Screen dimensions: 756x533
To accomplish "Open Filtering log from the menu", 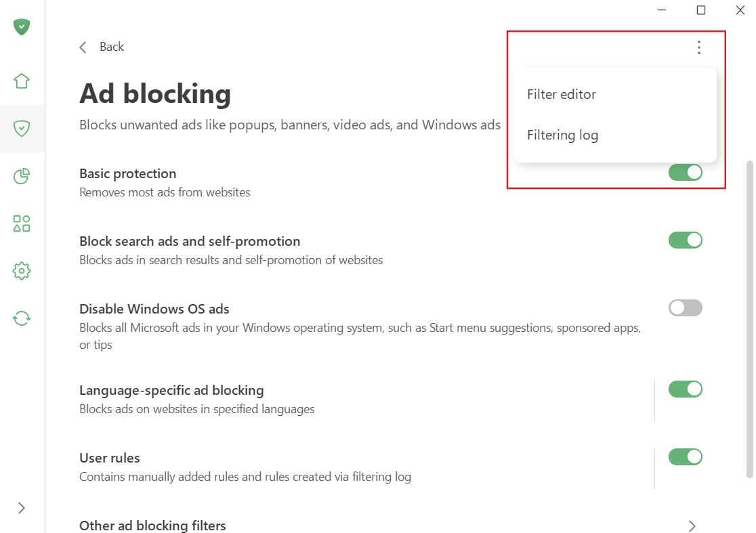I will 562,135.
